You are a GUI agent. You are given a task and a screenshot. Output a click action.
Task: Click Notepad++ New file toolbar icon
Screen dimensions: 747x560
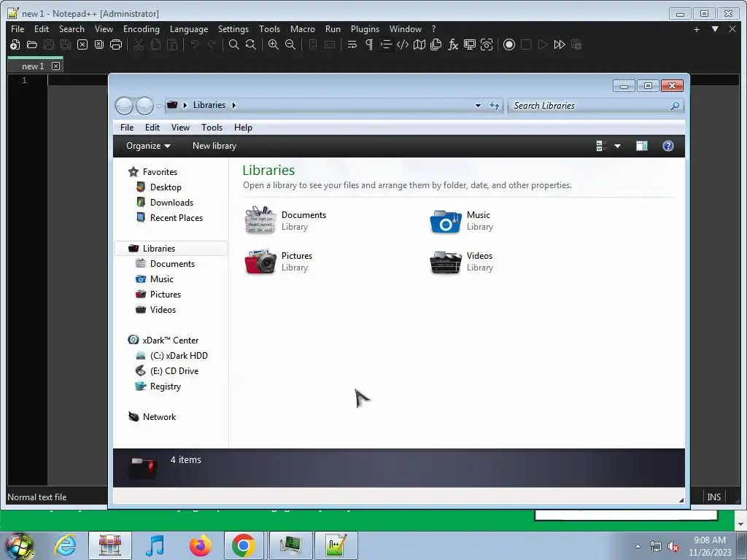click(15, 44)
